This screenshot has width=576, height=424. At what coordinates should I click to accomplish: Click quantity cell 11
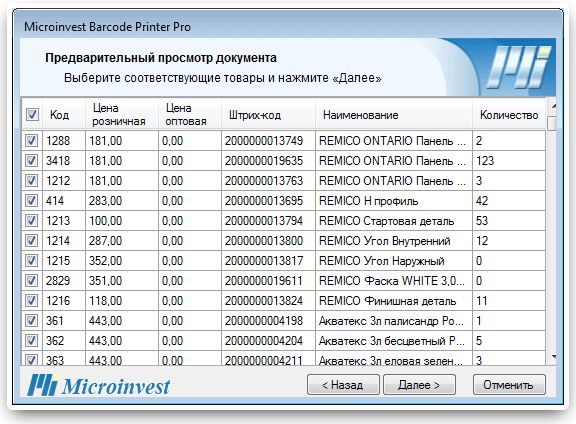tap(509, 301)
